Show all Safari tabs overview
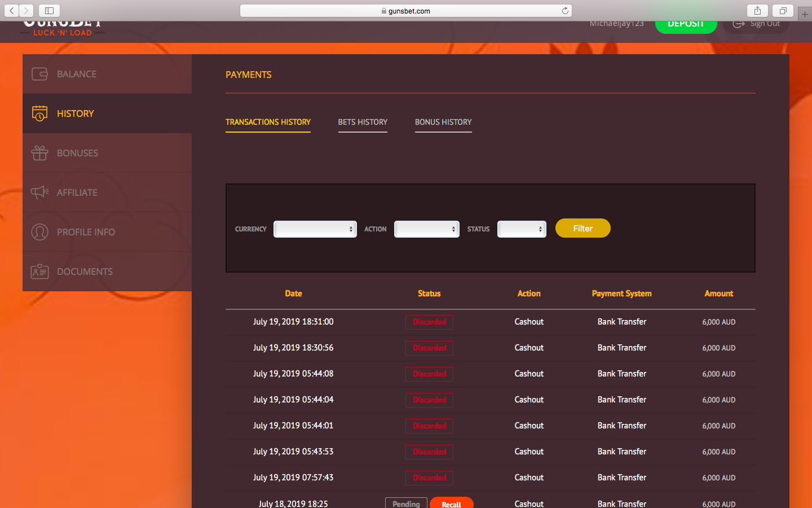 783,11
